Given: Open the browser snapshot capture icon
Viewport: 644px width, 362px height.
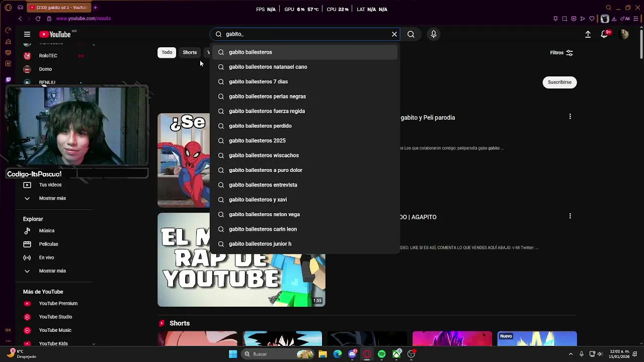Looking at the screenshot, I should click(x=565, y=19).
